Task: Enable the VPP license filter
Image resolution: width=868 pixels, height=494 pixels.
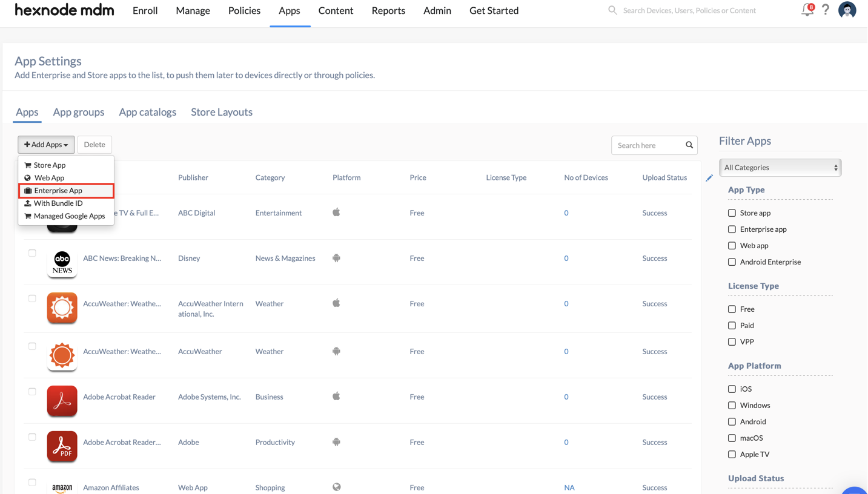Action: point(732,342)
